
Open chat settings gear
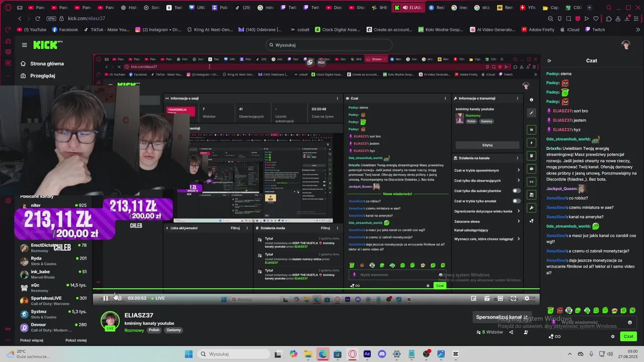pyautogui.click(x=612, y=336)
